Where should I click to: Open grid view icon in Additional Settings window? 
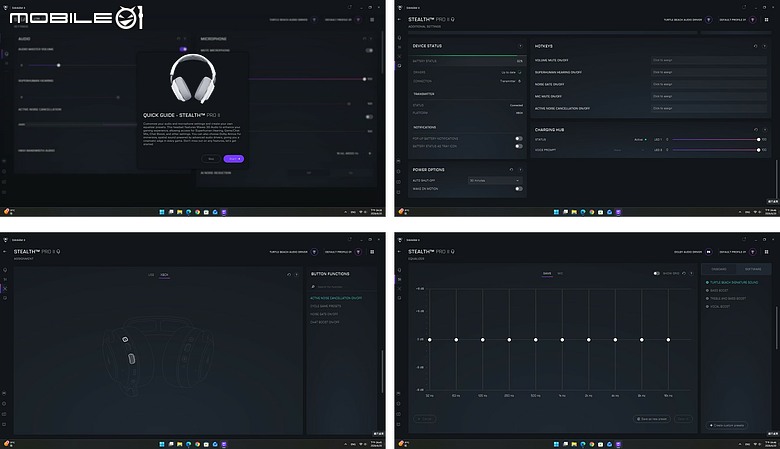[x=767, y=20]
